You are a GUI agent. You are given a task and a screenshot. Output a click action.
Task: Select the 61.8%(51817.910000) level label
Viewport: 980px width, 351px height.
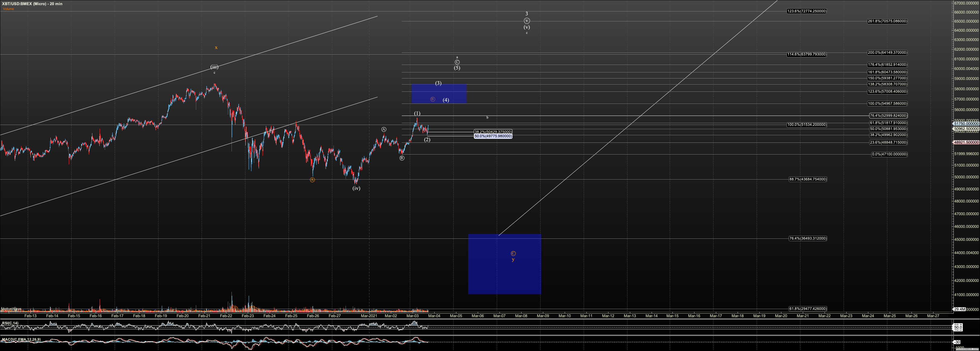coord(888,123)
